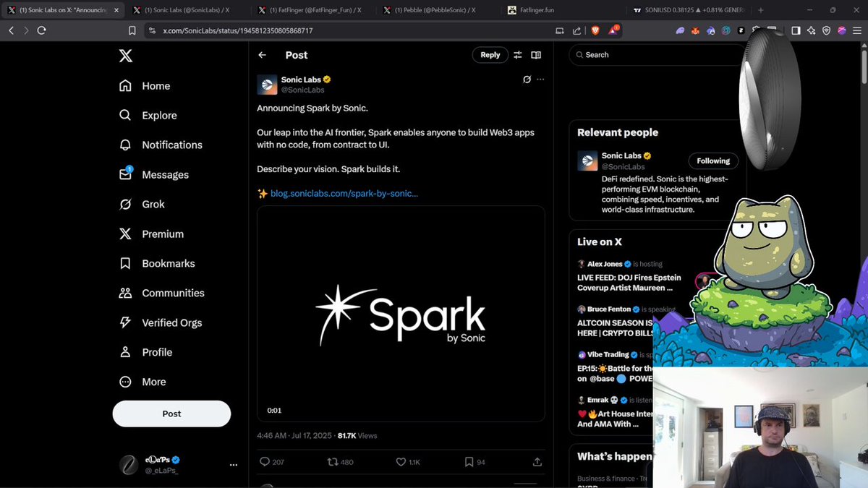The width and height of the screenshot is (868, 488).
Task: Click browser back arrow
Action: click(11, 30)
